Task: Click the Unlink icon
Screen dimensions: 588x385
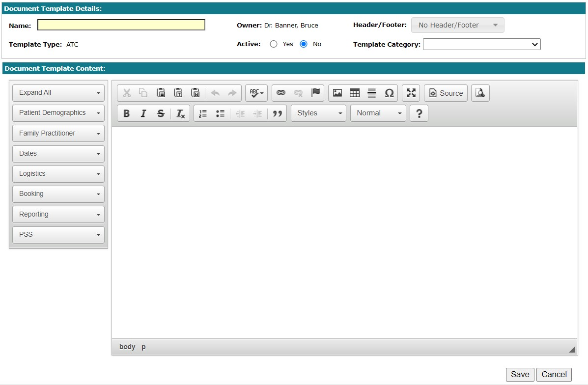Action: pos(298,93)
